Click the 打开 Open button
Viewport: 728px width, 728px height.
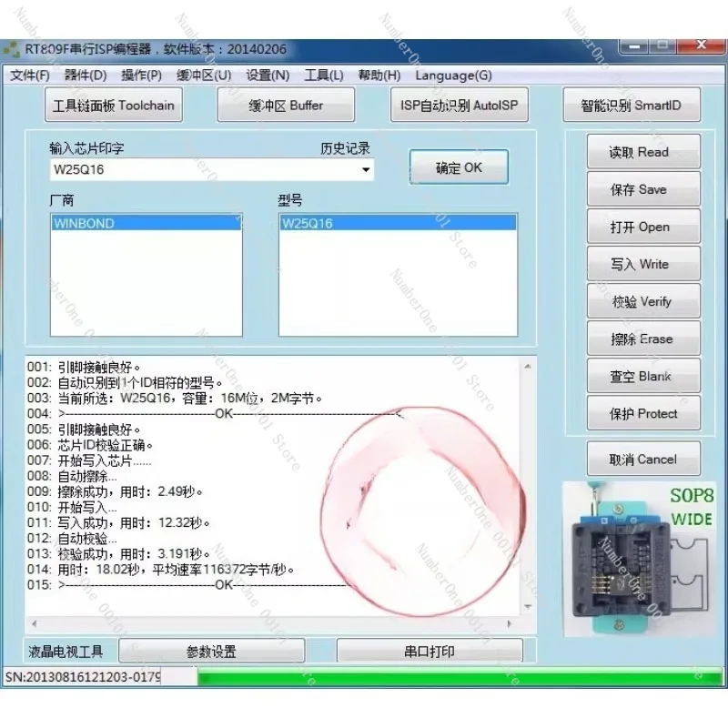643,227
